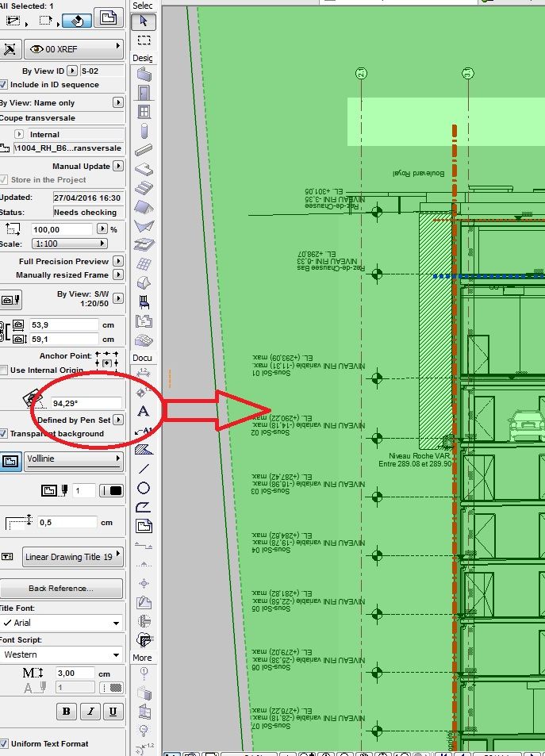Screen dimensions: 545x756
Task: Select the Curtain Wall grid tool
Action: coord(144,263)
